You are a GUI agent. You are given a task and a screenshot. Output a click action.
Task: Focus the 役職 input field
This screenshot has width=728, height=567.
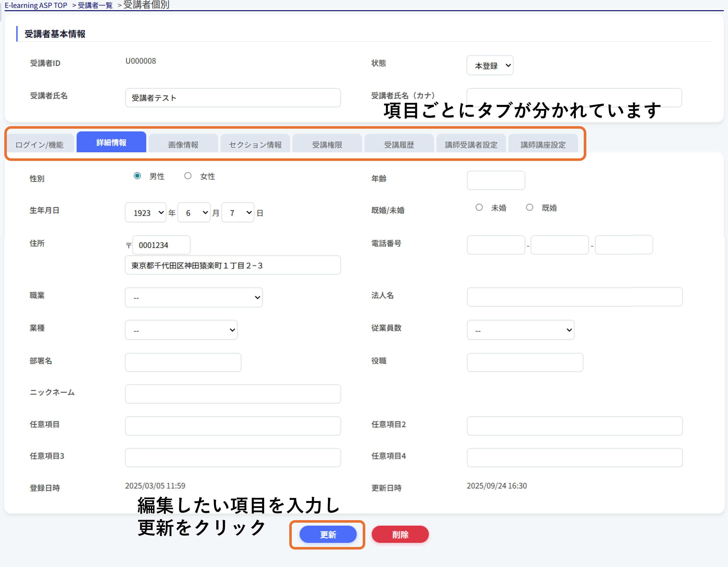525,363
